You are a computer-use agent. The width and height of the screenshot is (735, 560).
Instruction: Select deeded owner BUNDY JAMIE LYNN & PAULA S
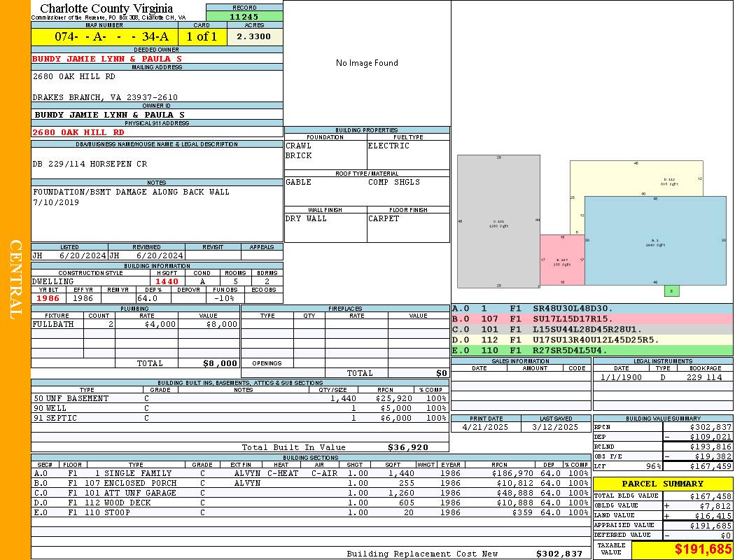107,59
